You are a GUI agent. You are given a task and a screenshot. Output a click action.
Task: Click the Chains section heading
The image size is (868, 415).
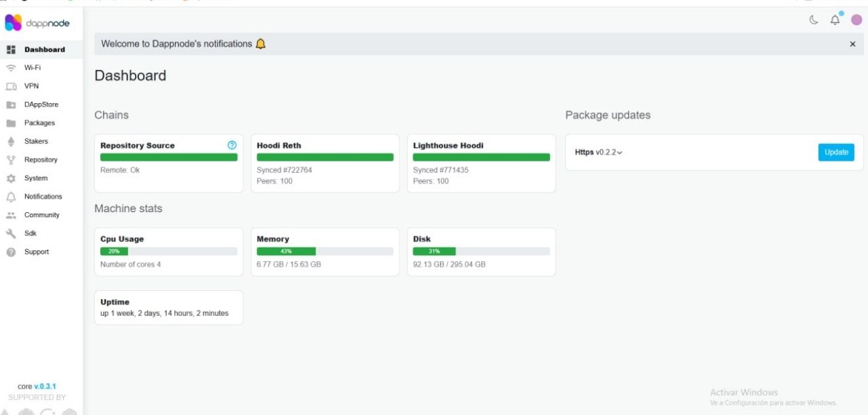pos(111,115)
